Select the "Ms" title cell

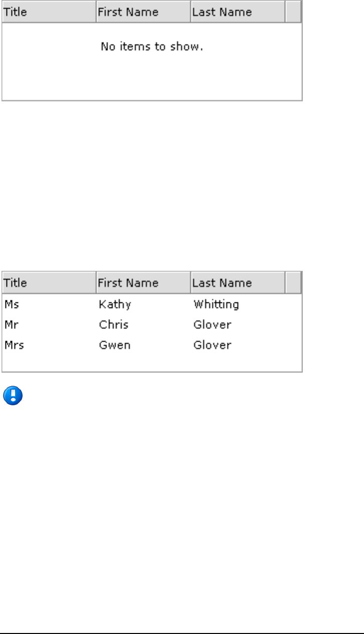coord(12,304)
